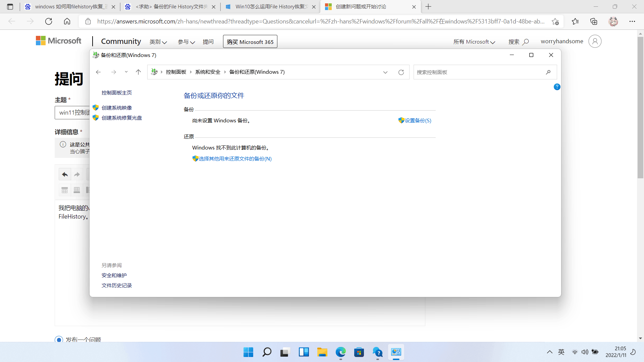Select 系统和安全 breadcrumb segment
Image resolution: width=644 pixels, height=362 pixels.
pos(208,72)
